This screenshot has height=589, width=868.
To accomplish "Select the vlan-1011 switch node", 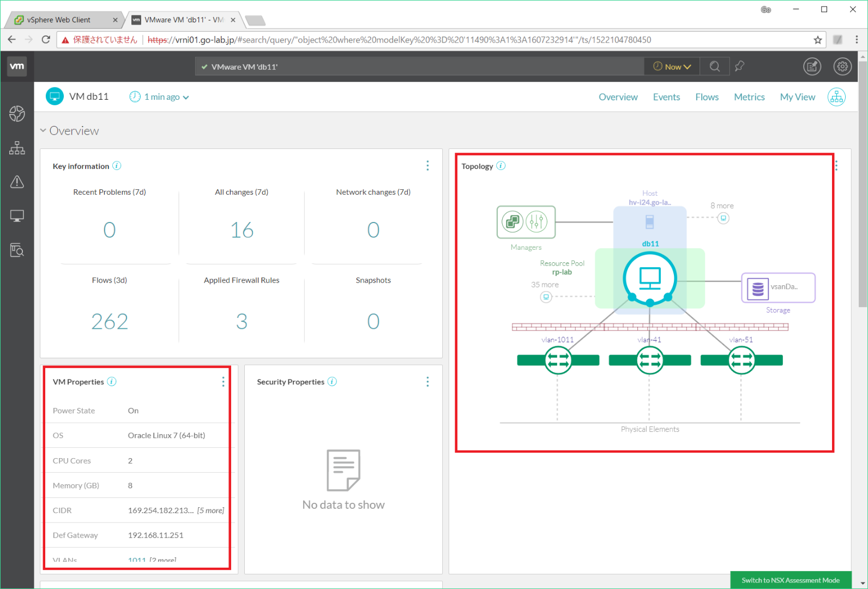I will coord(558,360).
